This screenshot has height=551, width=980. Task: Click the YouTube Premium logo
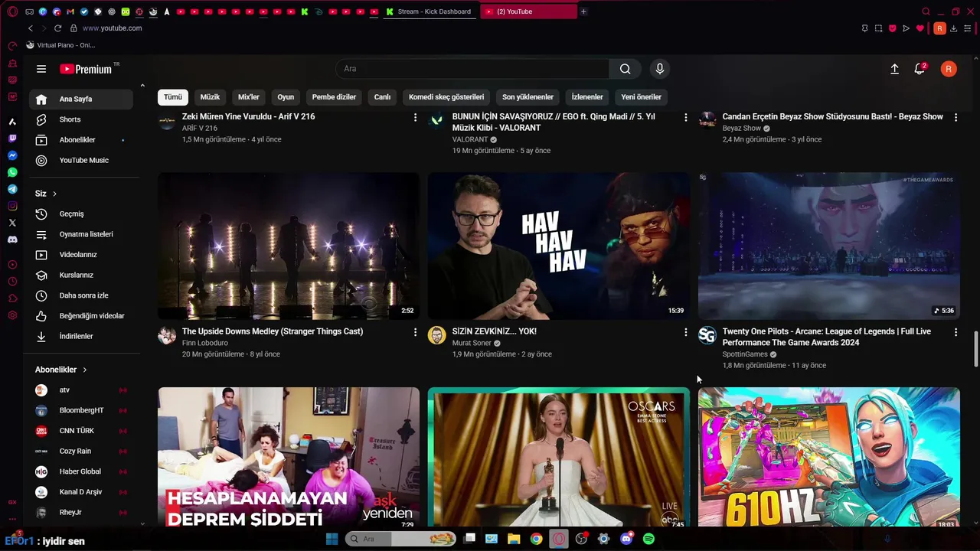[x=86, y=69]
